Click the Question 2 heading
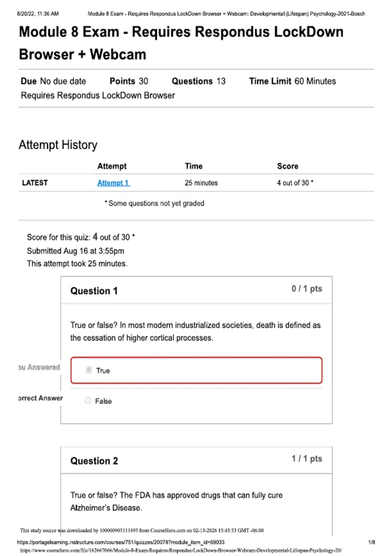This screenshot has height=556, width=392. [94, 461]
